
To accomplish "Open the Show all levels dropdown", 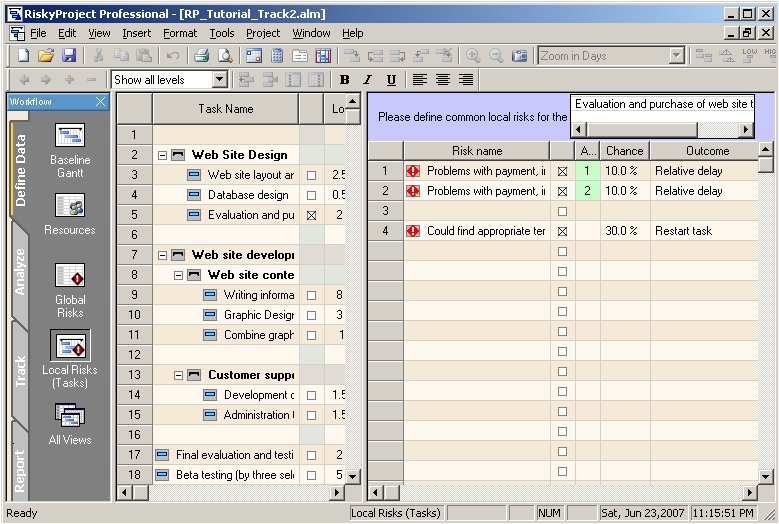I will [219, 79].
